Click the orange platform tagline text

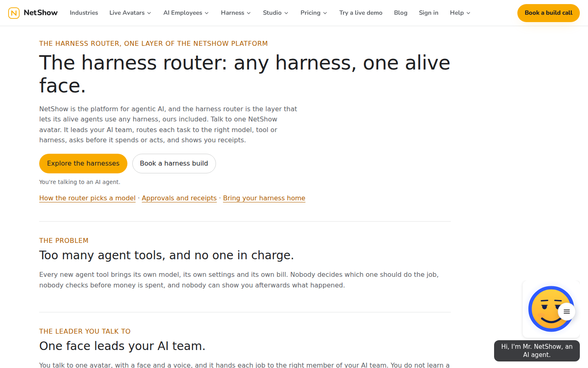point(154,43)
